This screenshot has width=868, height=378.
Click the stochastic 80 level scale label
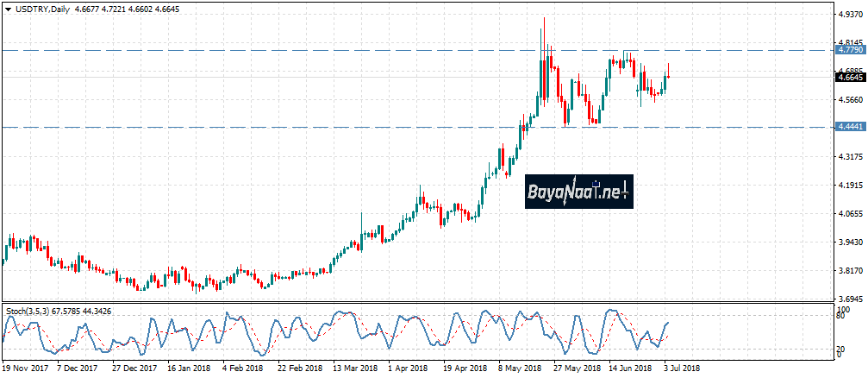coord(842,317)
